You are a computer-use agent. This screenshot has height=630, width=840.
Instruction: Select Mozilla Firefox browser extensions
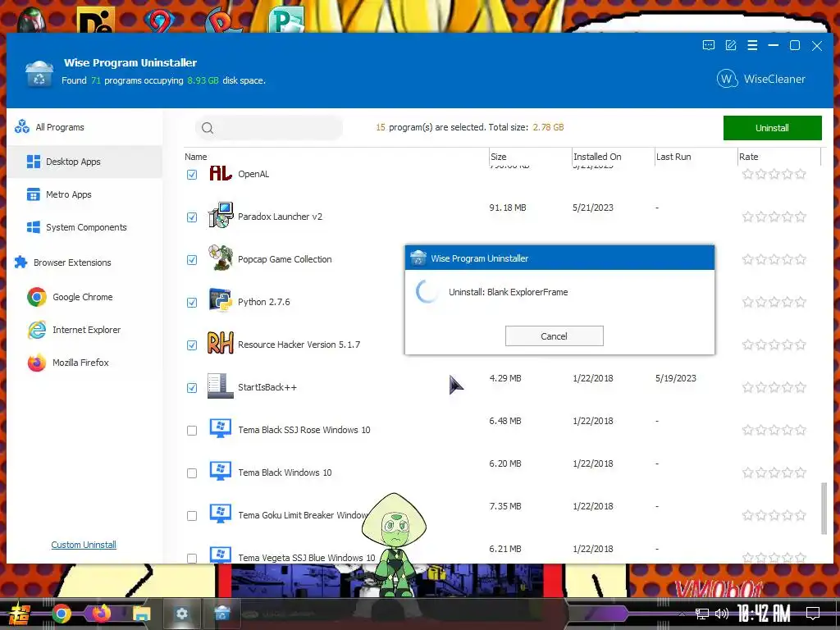click(x=68, y=363)
